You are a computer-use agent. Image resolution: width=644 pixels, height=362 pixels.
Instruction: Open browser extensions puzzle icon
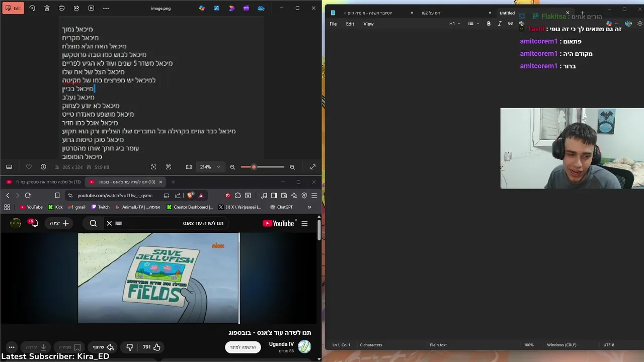click(237, 196)
